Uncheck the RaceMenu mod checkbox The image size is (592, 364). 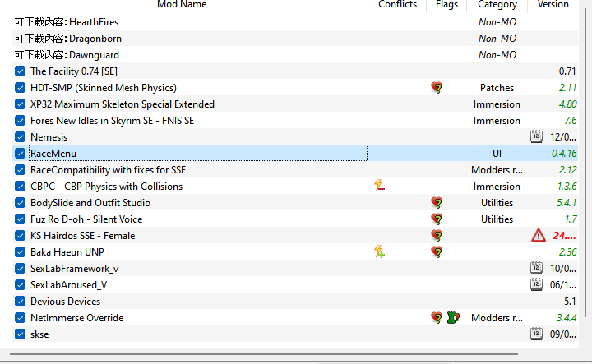point(20,154)
